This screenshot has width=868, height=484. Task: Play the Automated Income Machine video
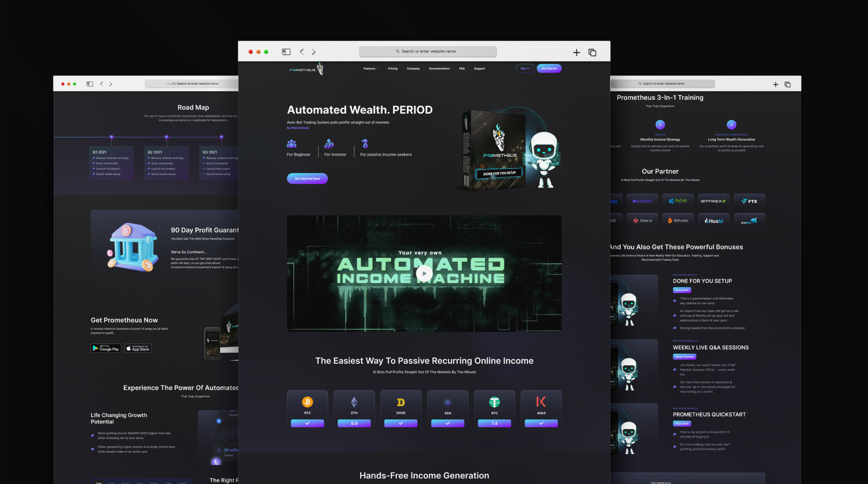424,273
